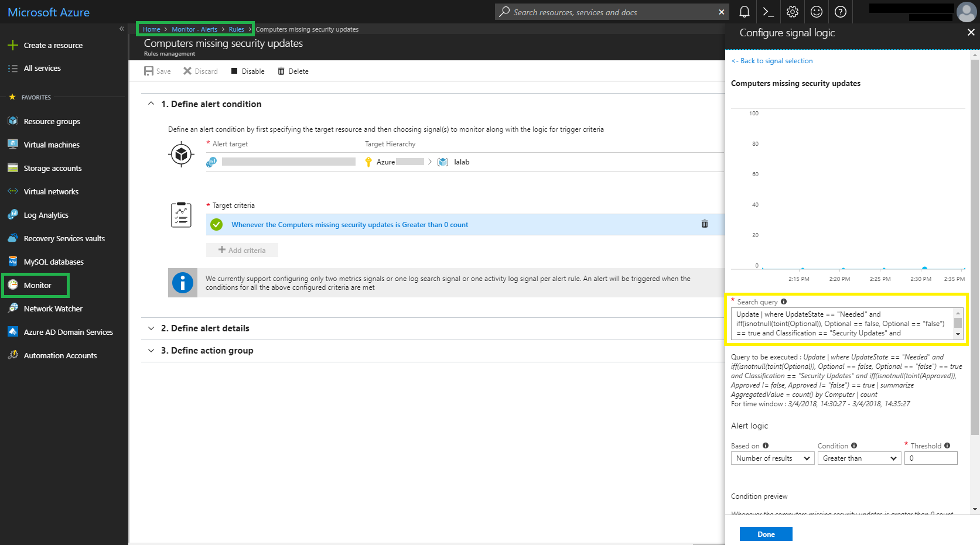Click into the Search query textbox
This screenshot has width=980, height=545.
click(842, 324)
